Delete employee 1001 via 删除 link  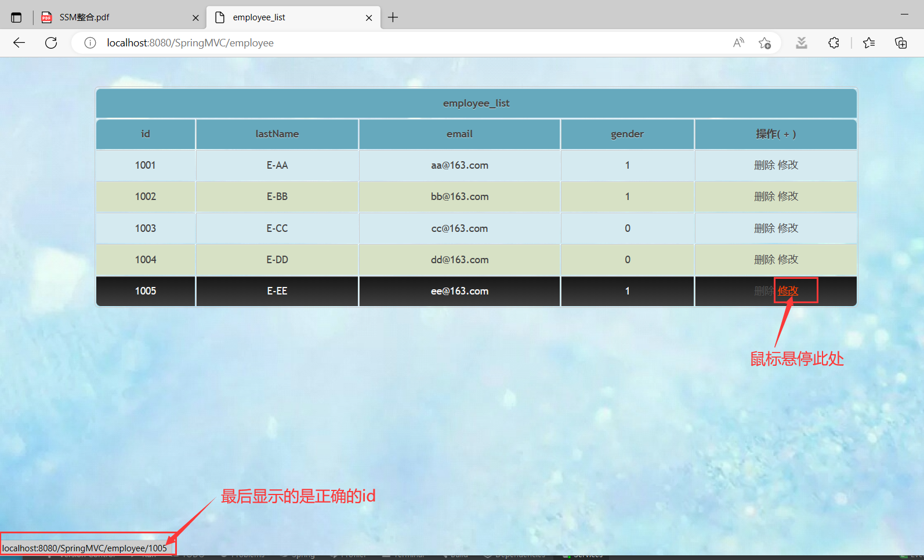point(764,165)
